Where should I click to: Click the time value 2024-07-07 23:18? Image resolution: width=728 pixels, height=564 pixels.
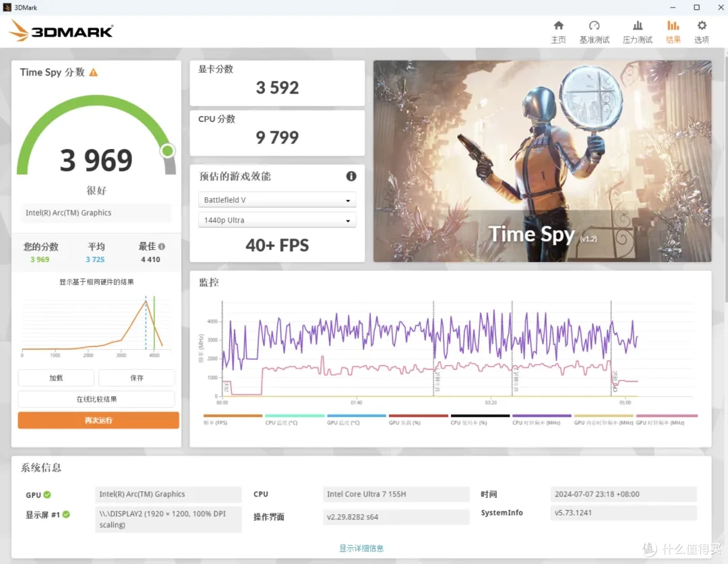pos(624,494)
